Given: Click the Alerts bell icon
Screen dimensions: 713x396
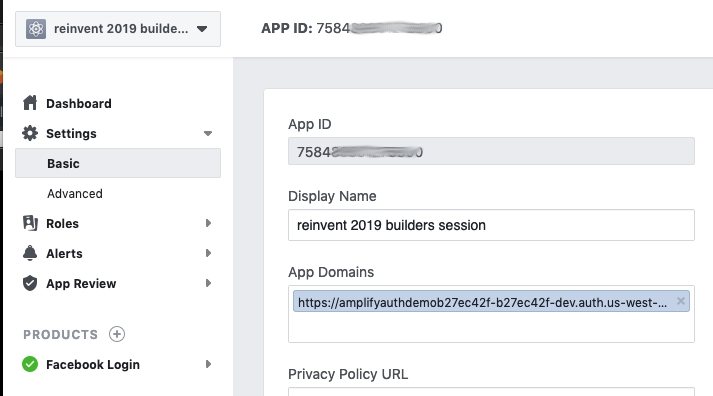Looking at the screenshot, I should pos(30,253).
